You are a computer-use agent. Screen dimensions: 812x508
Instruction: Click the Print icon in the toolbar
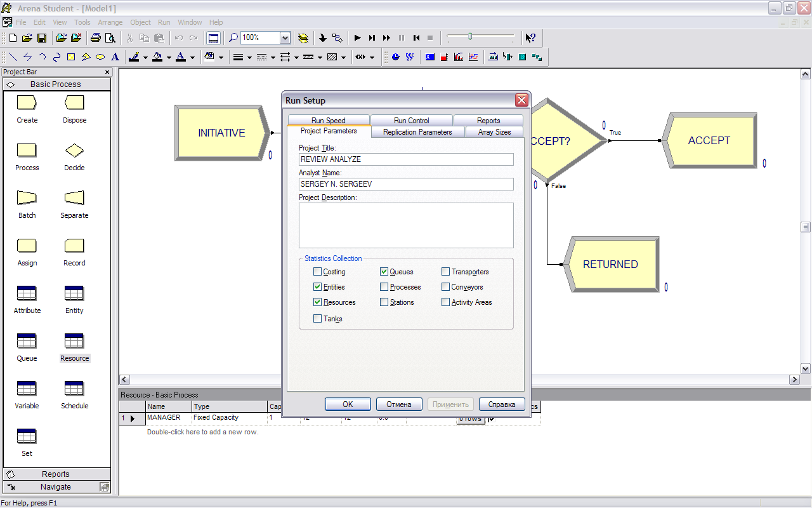click(x=96, y=38)
